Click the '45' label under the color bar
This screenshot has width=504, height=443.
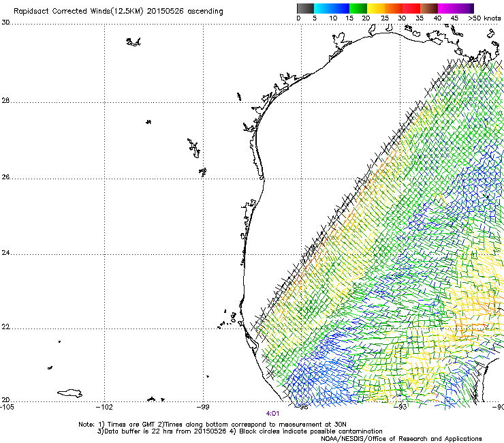tap(454, 18)
